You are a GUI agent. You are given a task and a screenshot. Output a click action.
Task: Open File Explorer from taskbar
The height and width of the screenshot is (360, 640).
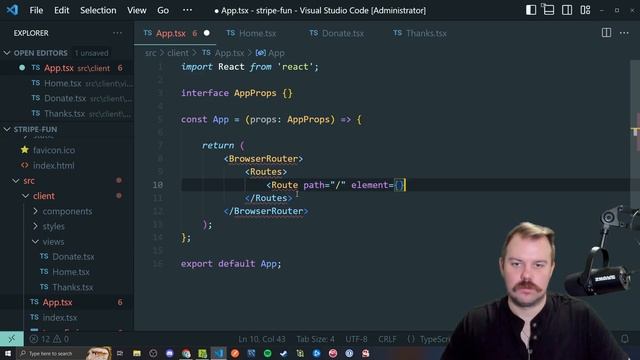tap(137, 353)
